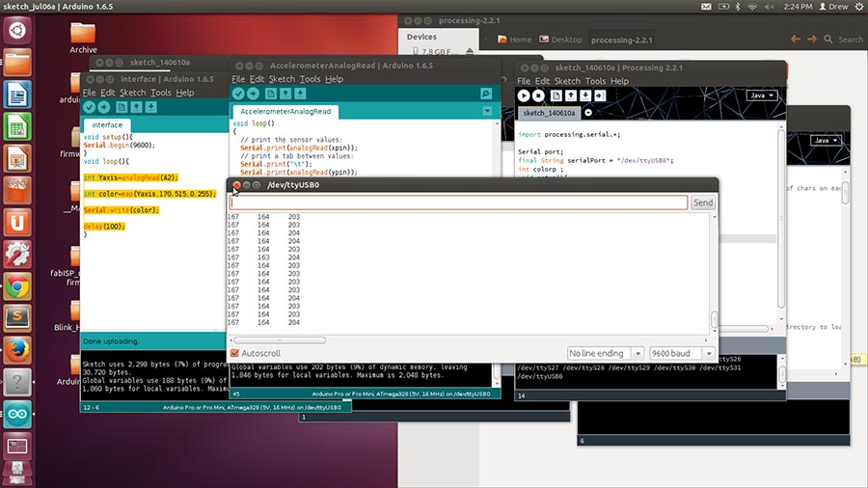Screen dimensions: 868x488
Task: Click serial monitor horizontal scrollbar
Action: tap(280, 340)
